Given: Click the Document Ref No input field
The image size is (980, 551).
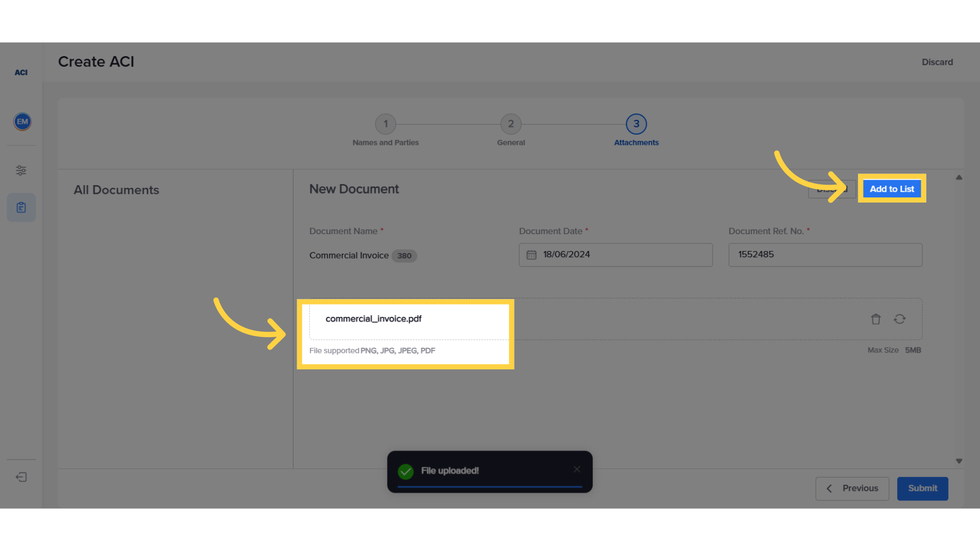Looking at the screenshot, I should point(824,254).
